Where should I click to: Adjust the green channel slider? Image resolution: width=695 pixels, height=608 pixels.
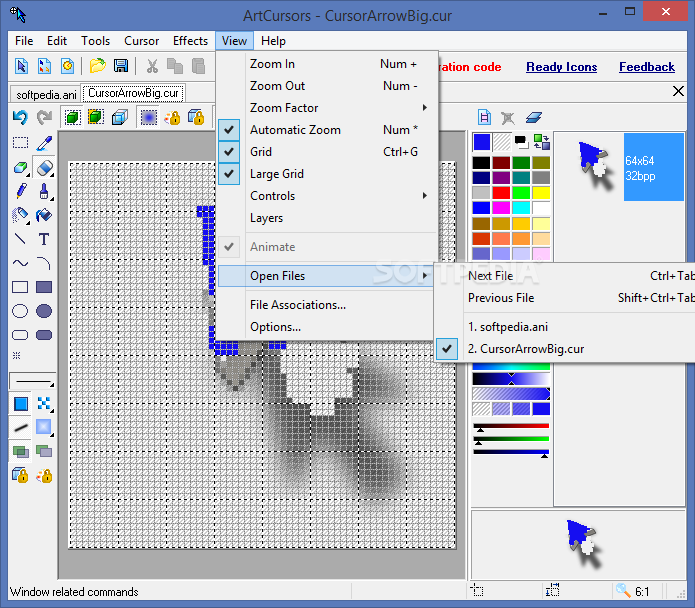[x=511, y=440]
